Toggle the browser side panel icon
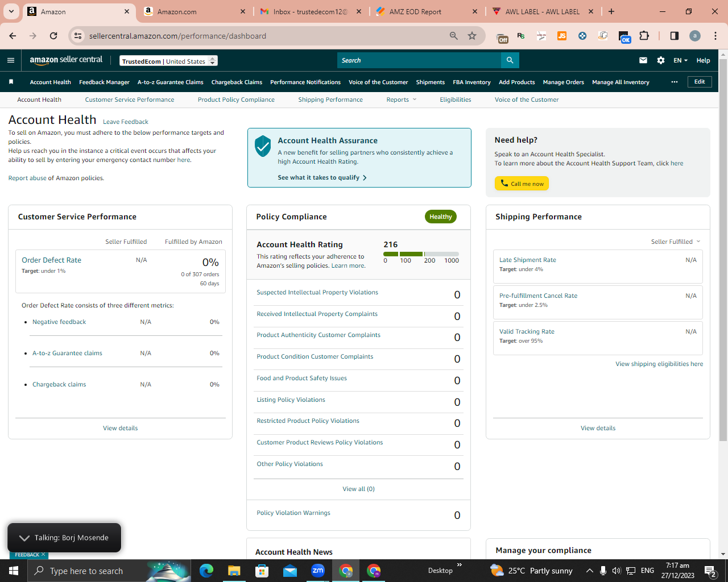This screenshot has height=582, width=728. 675,36
